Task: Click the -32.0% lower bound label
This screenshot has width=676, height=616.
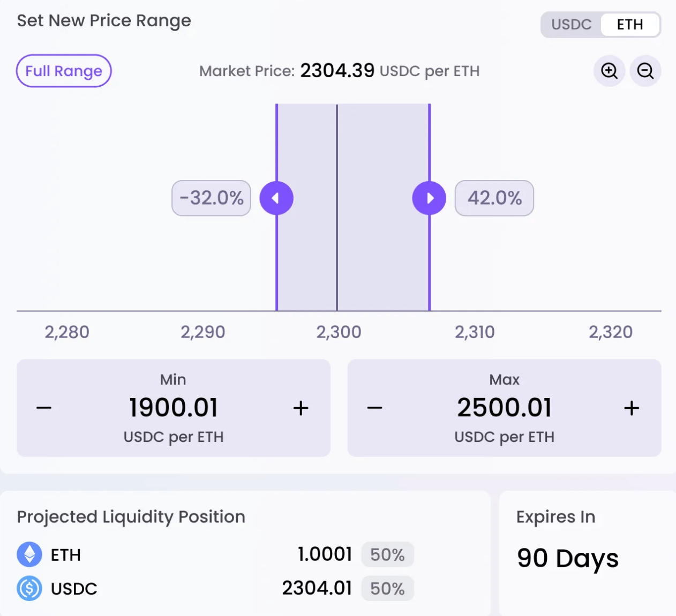Action: [211, 198]
